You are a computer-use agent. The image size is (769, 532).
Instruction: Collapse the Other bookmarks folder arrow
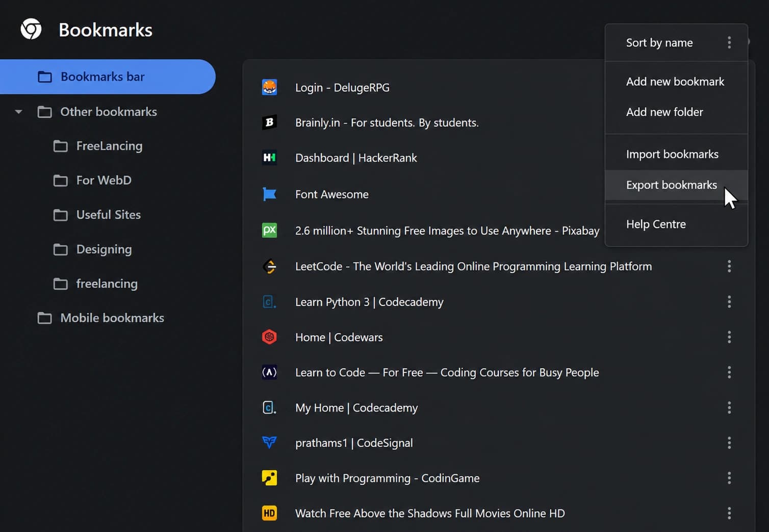(x=19, y=112)
